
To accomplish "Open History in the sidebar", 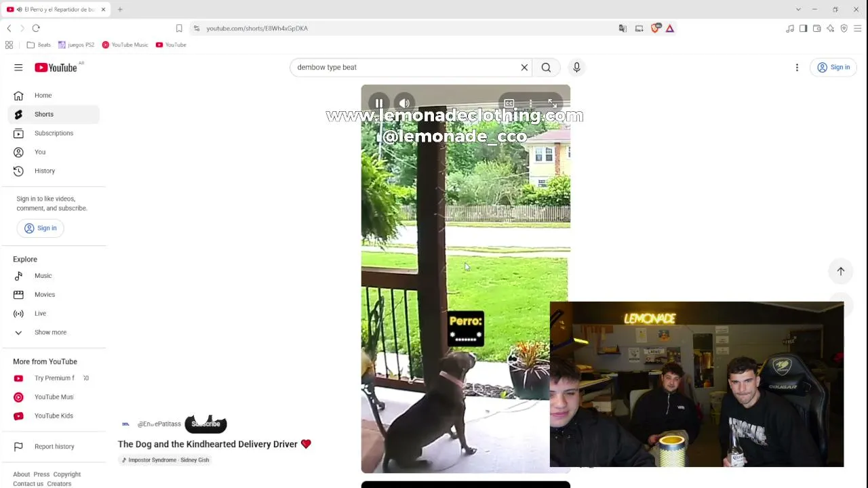I will tap(54, 171).
